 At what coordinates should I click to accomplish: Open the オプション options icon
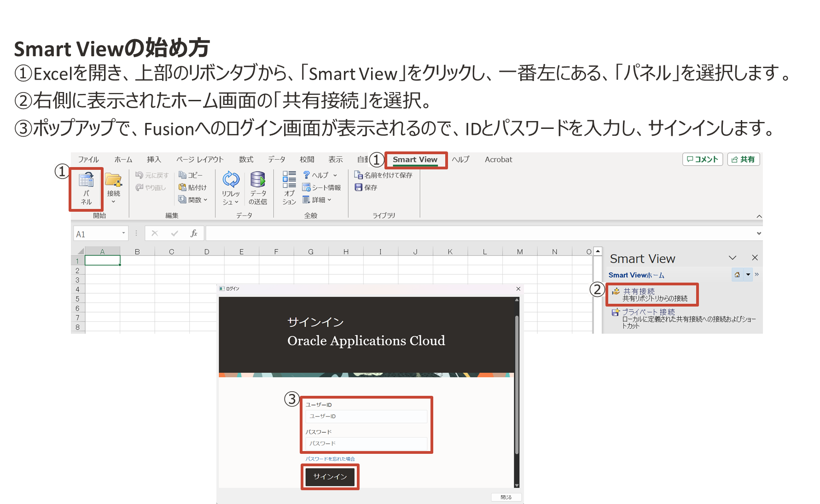point(289,179)
